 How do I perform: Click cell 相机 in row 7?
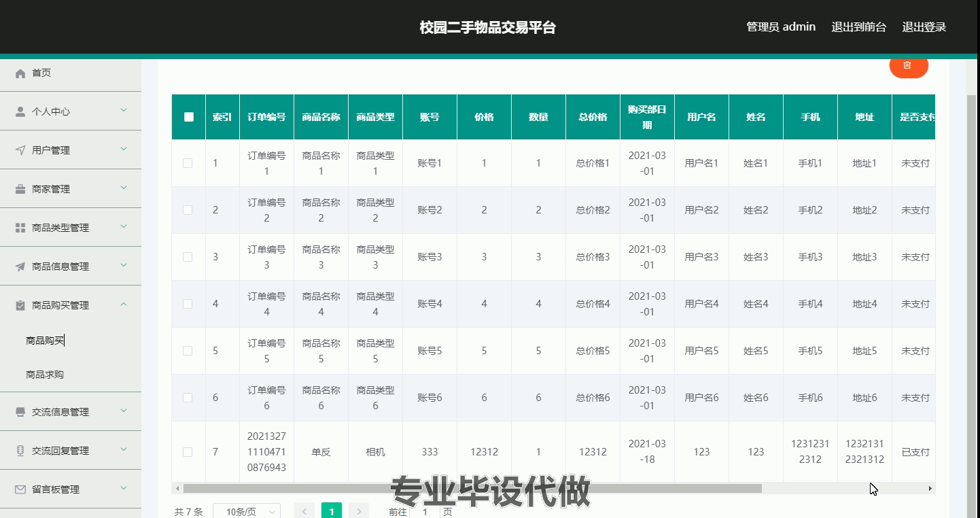[x=375, y=452]
